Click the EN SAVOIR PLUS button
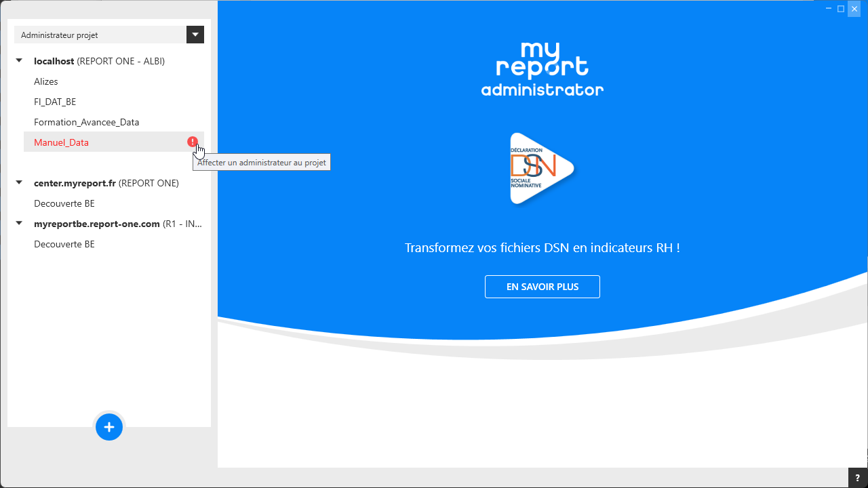The height and width of the screenshot is (488, 868). [x=542, y=287]
